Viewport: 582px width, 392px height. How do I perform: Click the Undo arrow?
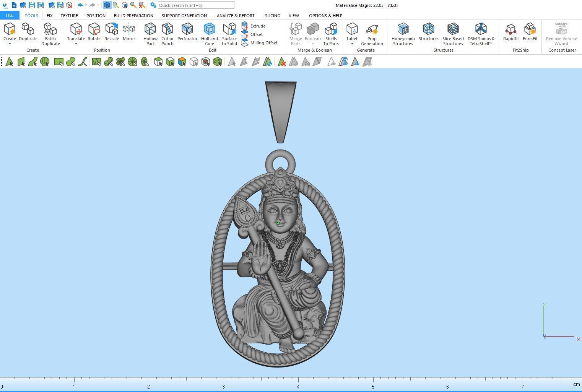[x=80, y=5]
